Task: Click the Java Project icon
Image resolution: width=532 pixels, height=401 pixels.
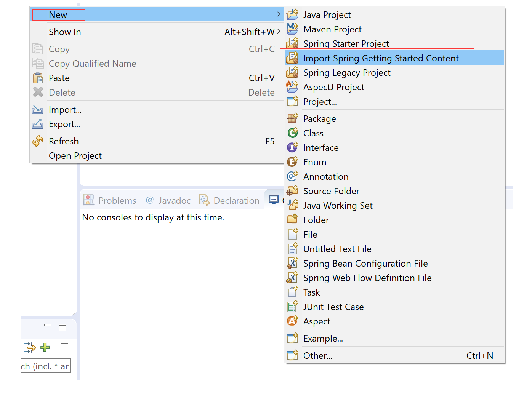Action: pos(293,14)
